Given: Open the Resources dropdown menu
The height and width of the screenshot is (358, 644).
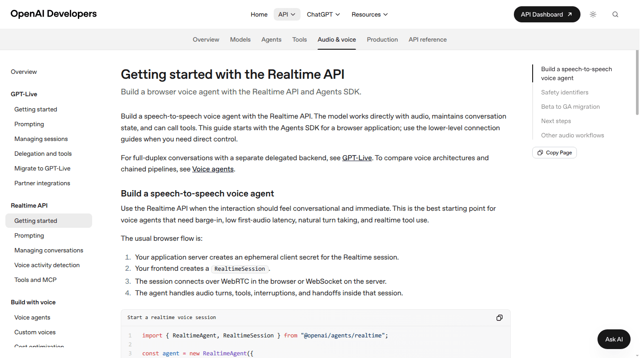Looking at the screenshot, I should pyautogui.click(x=369, y=14).
